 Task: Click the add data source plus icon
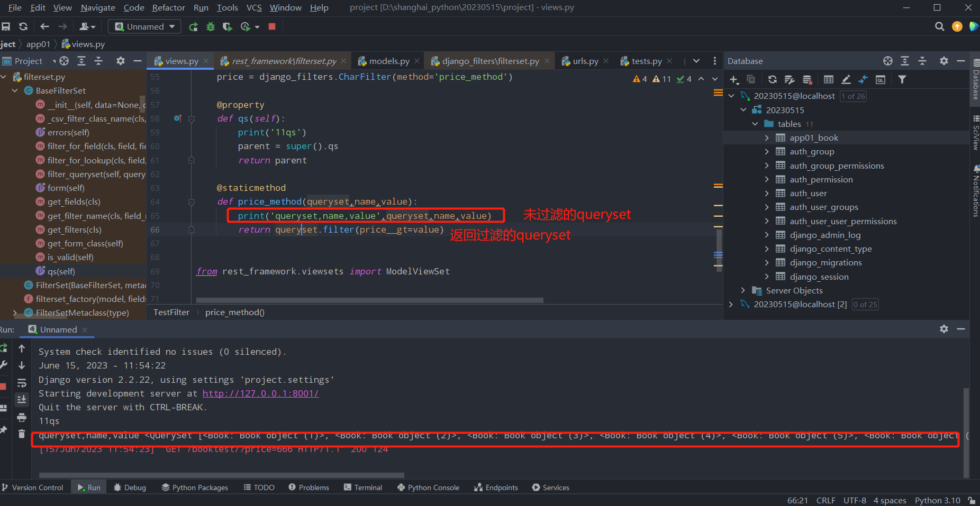(x=734, y=79)
